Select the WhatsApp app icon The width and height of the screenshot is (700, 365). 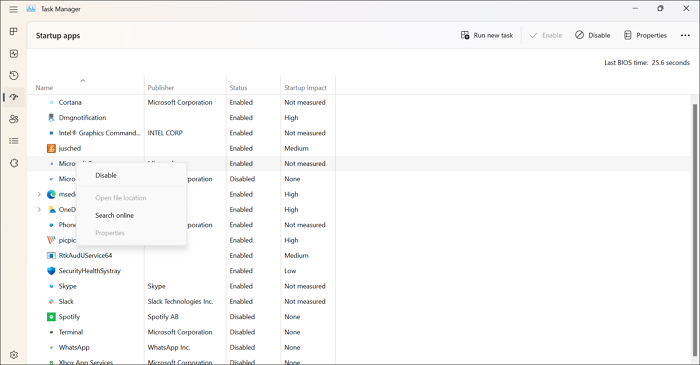[51, 347]
